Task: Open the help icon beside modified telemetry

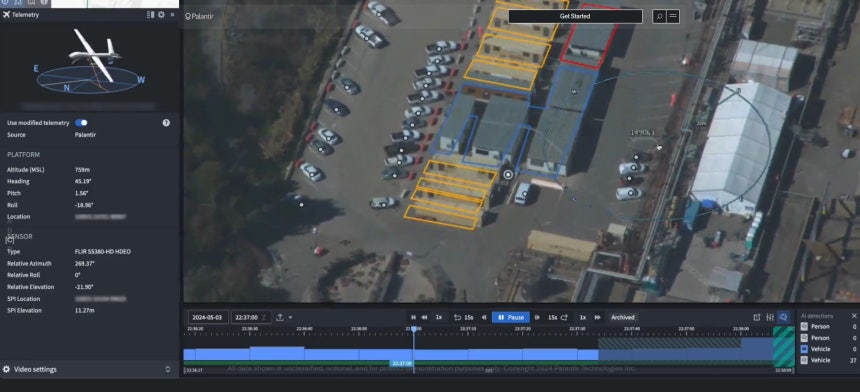Action: coord(166,123)
